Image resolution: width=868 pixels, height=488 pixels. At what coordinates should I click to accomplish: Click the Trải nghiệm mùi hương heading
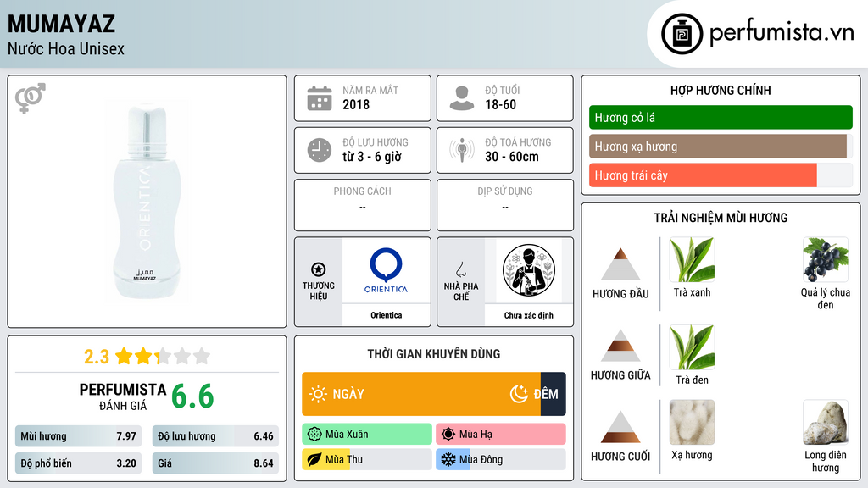tap(721, 218)
